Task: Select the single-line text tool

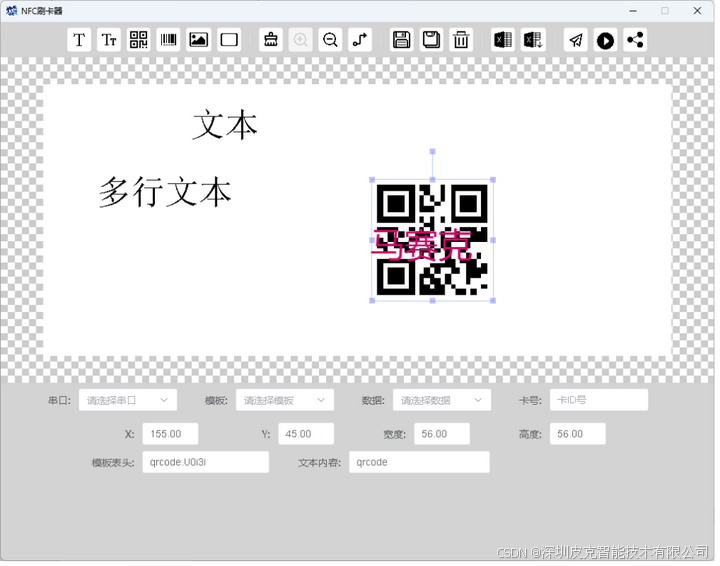Action: pyautogui.click(x=79, y=40)
